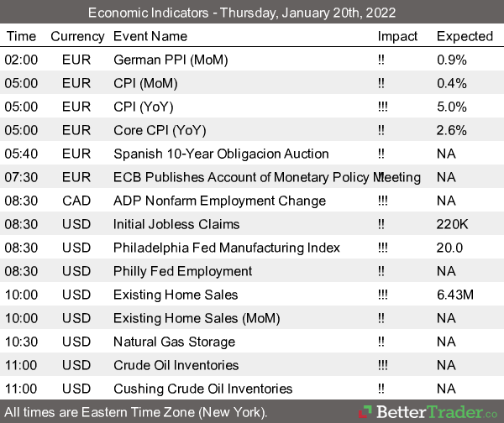This screenshot has width=504, height=423.
Task: Click the 6.43M expected value
Action: click(456, 295)
